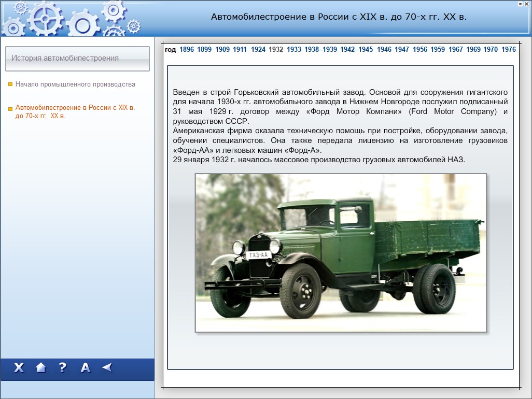Switch to year 1933
The width and height of the screenshot is (532, 399).
point(294,50)
